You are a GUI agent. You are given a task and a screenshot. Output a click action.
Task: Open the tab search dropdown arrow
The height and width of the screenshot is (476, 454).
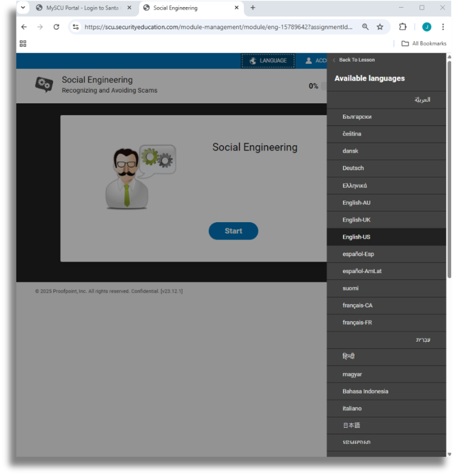pos(23,8)
